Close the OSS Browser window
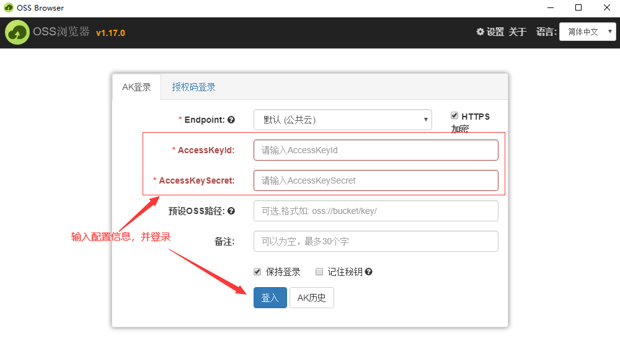This screenshot has height=364, width=620. point(607,8)
